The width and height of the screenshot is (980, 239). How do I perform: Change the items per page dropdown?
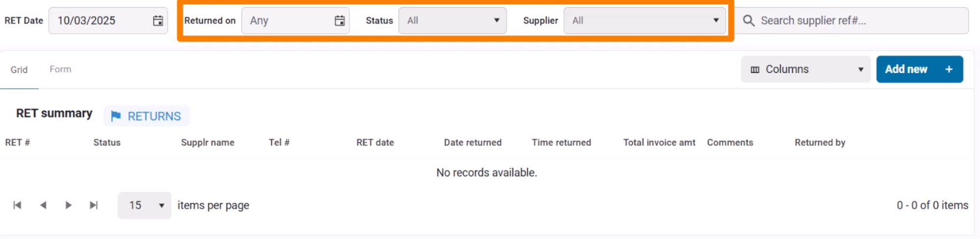coord(144,205)
